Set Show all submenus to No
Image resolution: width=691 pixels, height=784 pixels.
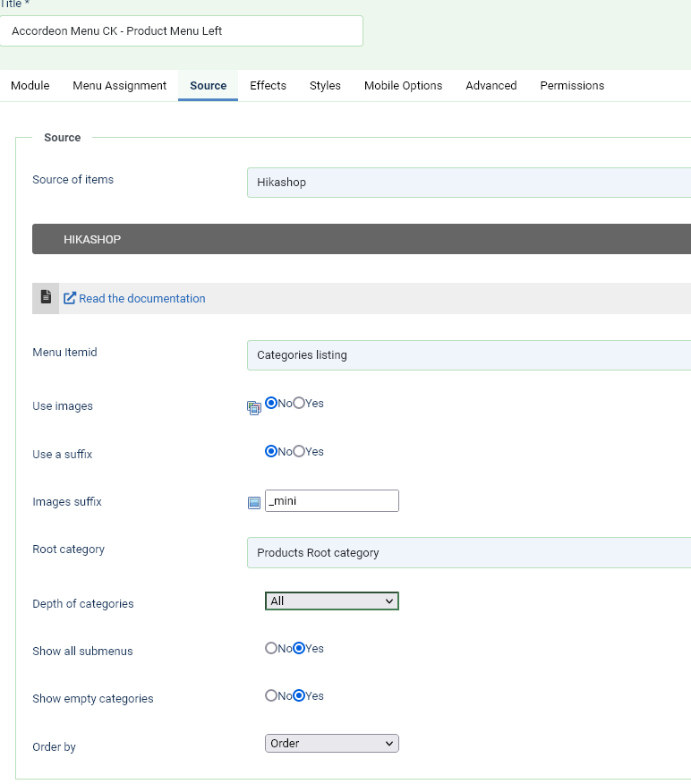271,649
